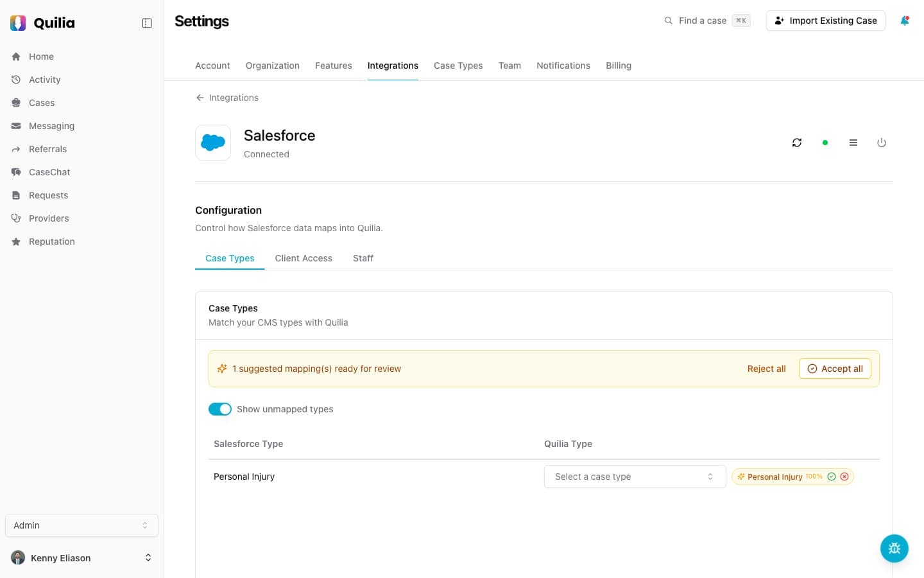Click the Reputation star icon

16,241
